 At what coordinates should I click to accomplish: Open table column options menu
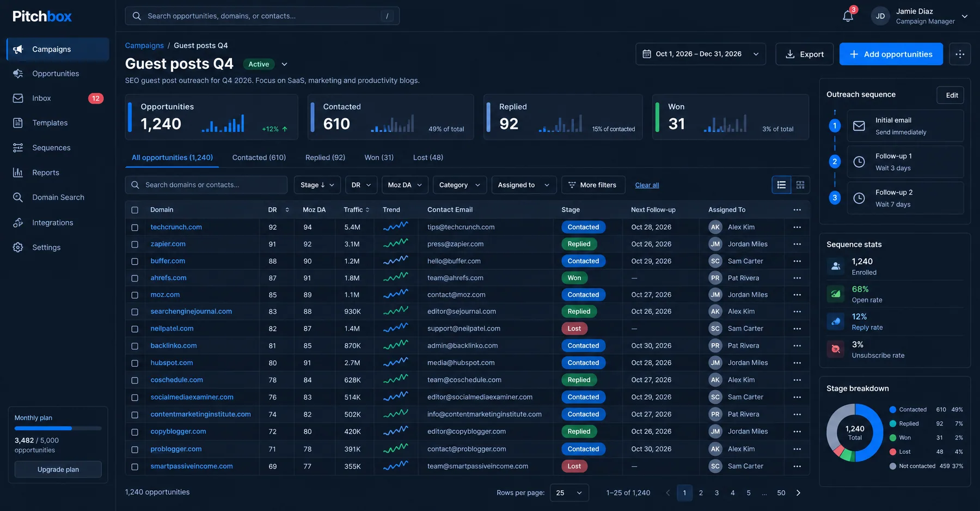tap(797, 210)
